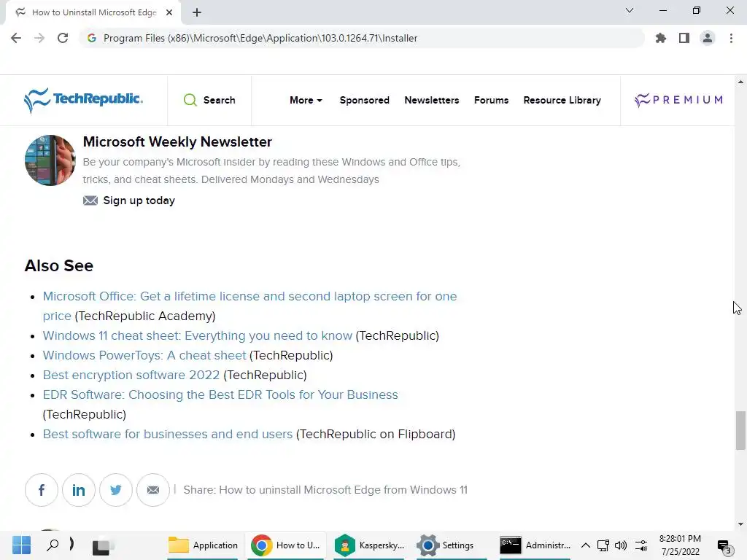Share article on Facebook
Screen dimensions: 747x560
[x=42, y=490]
